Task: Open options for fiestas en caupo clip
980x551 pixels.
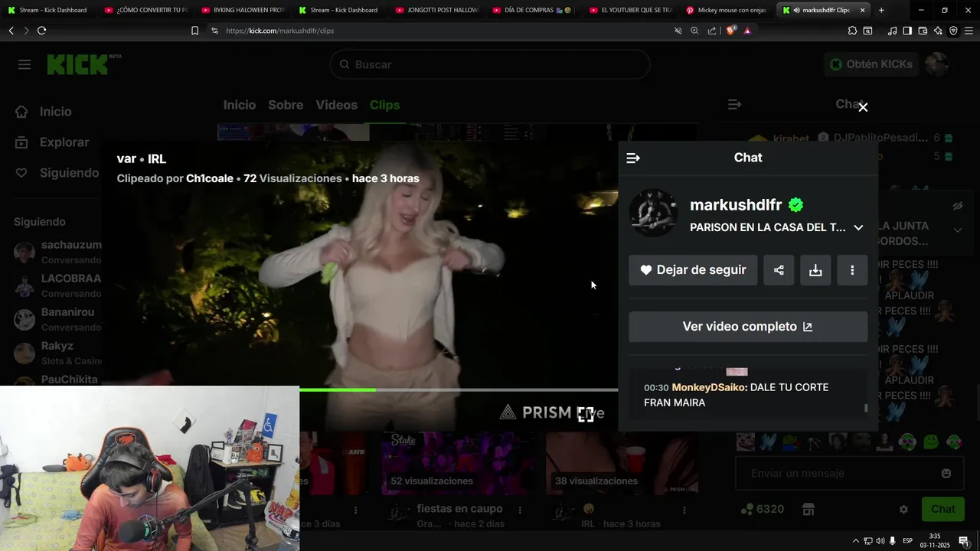Action: coord(520,510)
